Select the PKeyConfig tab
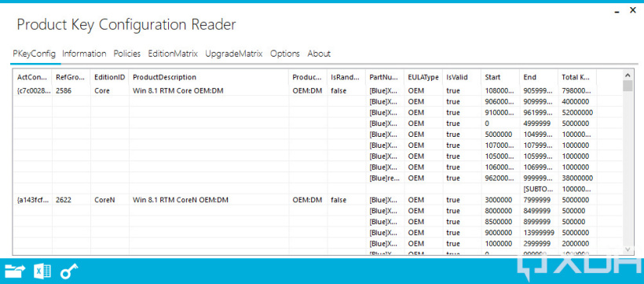Screen dimensions: 644x284 [x=34, y=53]
